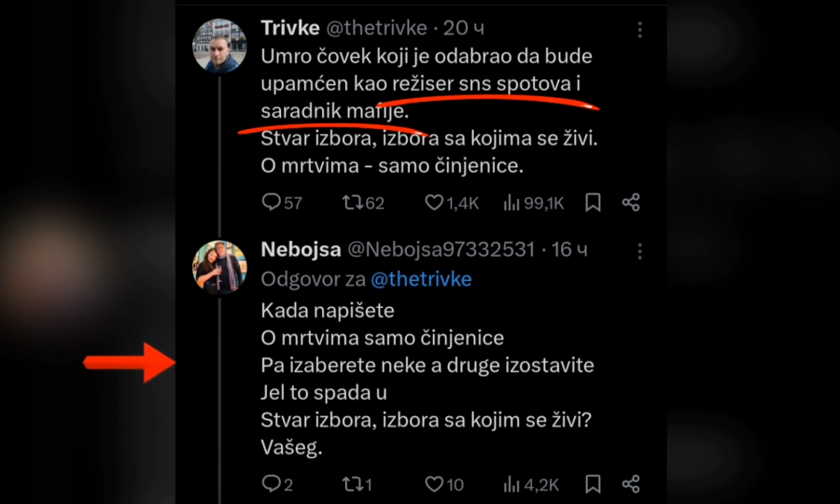Image resolution: width=840 pixels, height=504 pixels.
Task: Open Trivke display name link
Action: click(x=291, y=29)
